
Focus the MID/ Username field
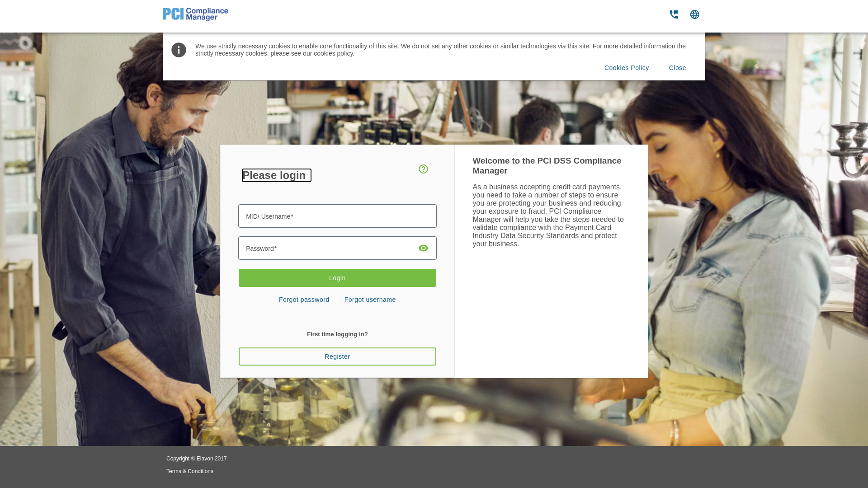pyautogui.click(x=337, y=216)
